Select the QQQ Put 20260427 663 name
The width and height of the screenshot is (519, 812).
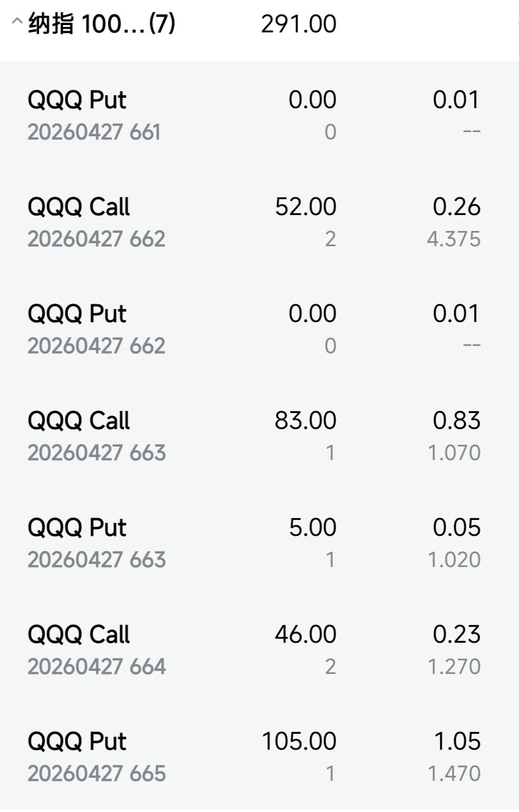(77, 527)
